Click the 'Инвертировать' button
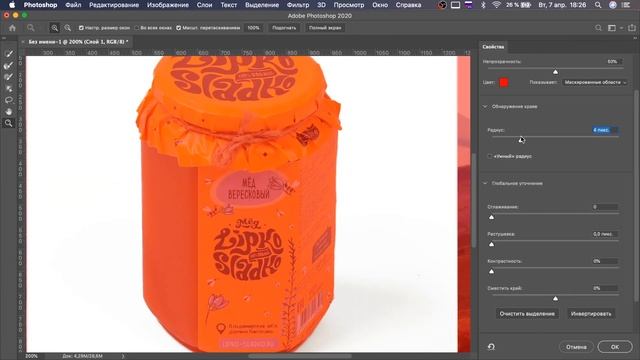 591,313
